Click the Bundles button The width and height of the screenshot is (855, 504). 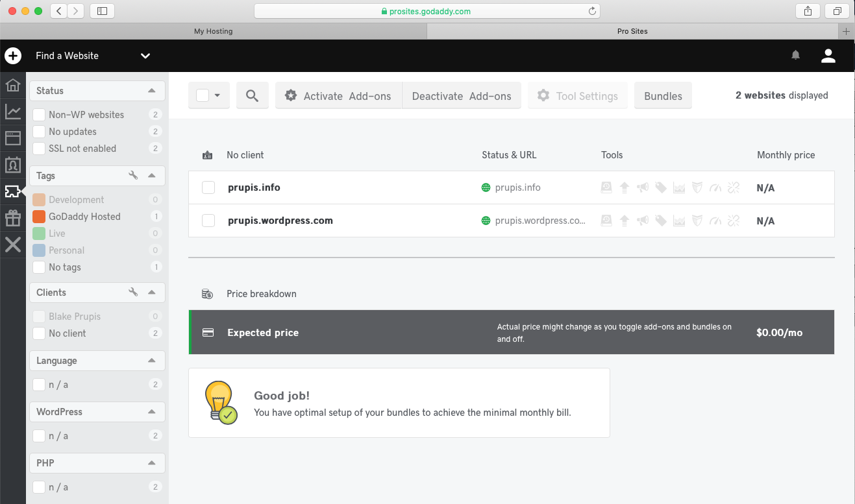(663, 96)
